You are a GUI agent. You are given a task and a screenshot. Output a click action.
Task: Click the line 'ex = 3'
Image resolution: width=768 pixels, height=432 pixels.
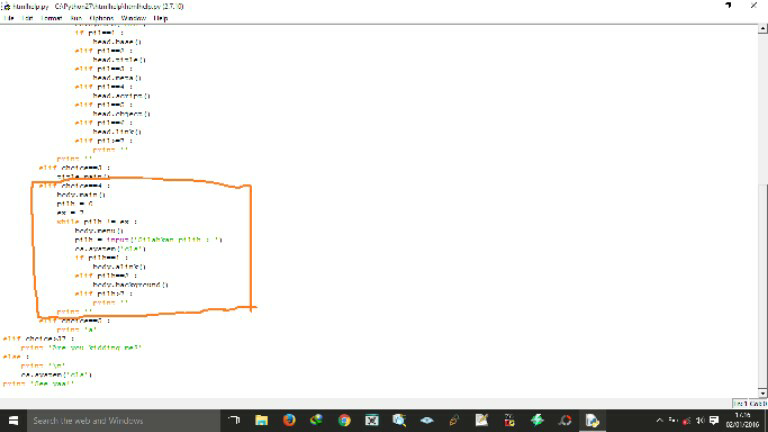pyautogui.click(x=70, y=213)
